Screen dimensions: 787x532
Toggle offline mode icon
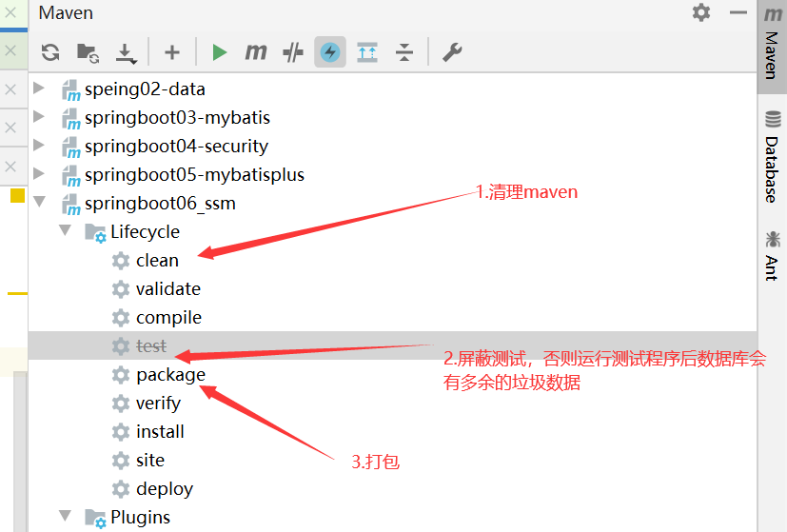pyautogui.click(x=293, y=52)
